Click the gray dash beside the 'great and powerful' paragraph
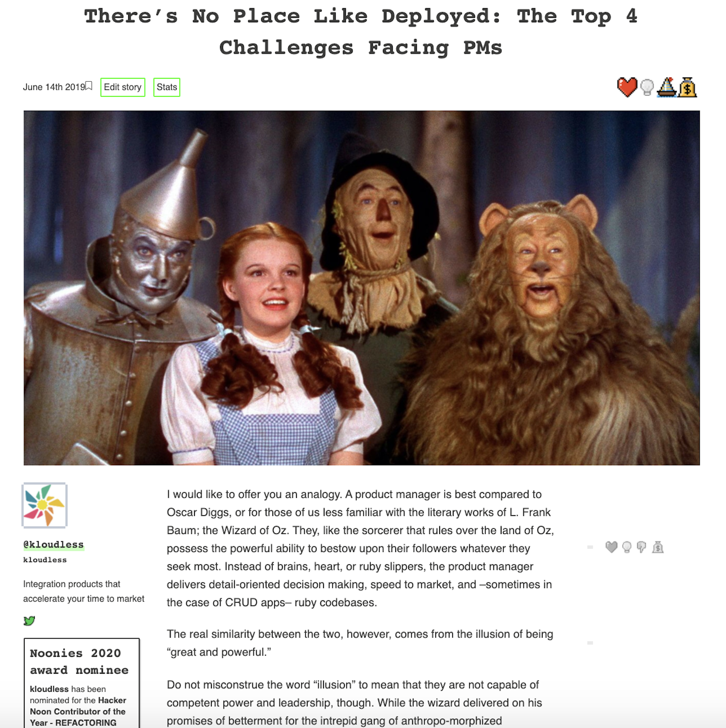Screen dimensions: 726x728 pyautogui.click(x=590, y=643)
